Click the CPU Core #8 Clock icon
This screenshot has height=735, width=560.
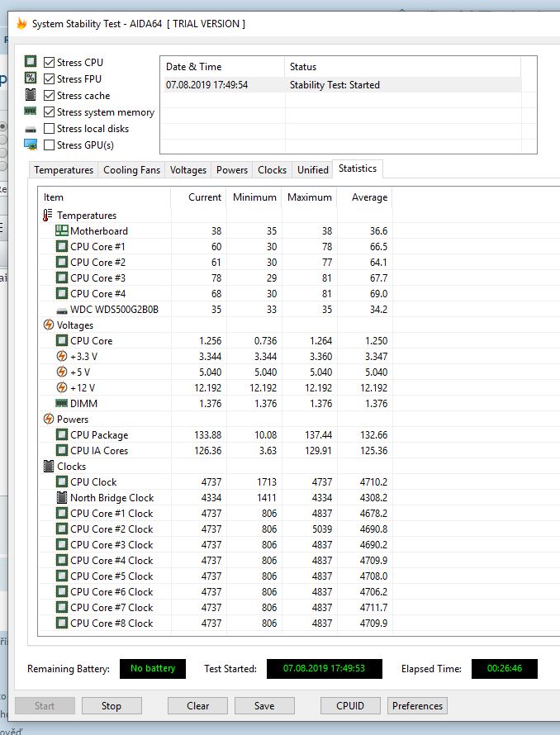pyautogui.click(x=61, y=623)
